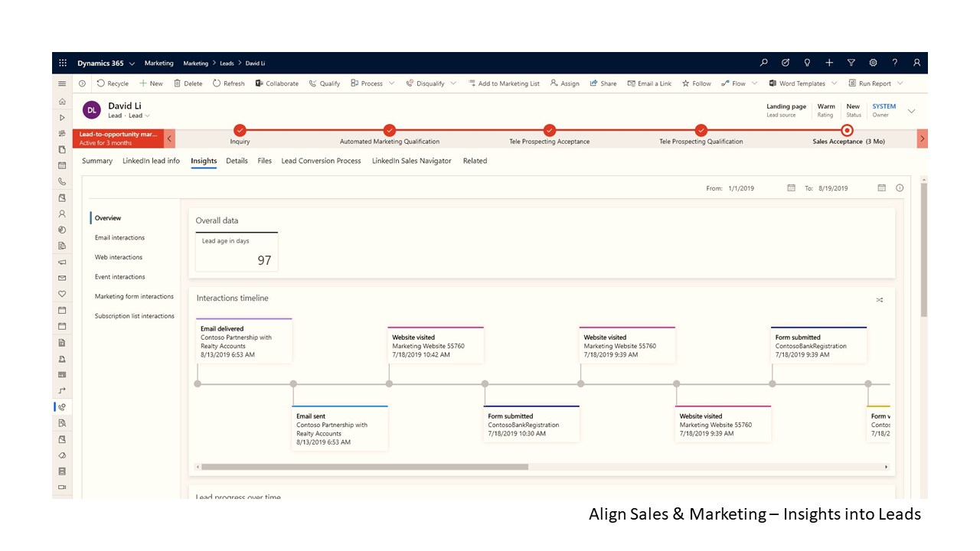Screen dimensions: 980x551
Task: Click the info icon beside date range
Action: (x=900, y=187)
